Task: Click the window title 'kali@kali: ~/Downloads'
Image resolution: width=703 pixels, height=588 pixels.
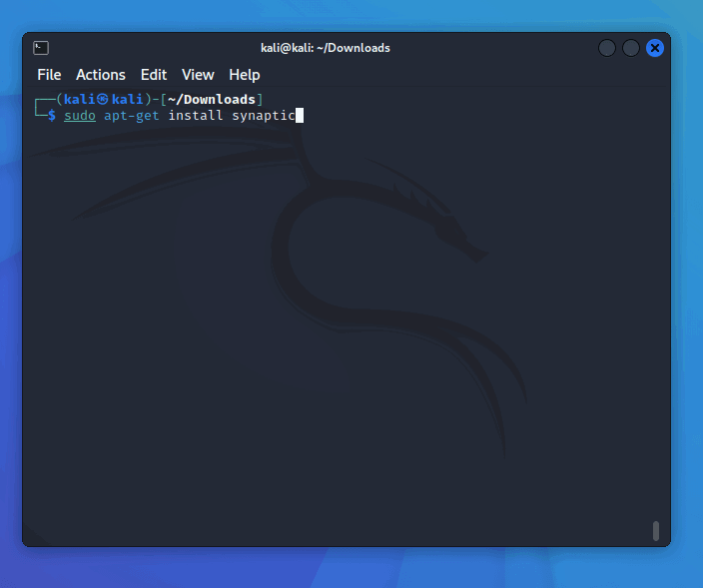Action: (x=326, y=48)
